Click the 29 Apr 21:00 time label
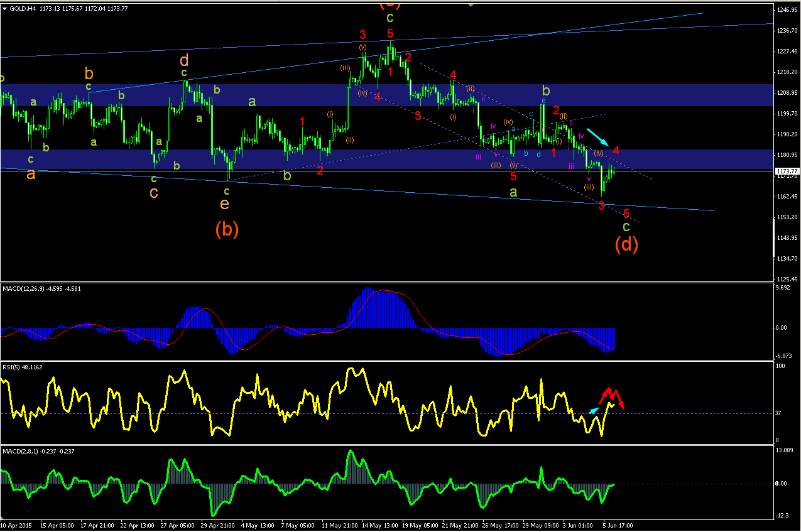Image resolution: width=801 pixels, height=532 pixels. coord(219,524)
